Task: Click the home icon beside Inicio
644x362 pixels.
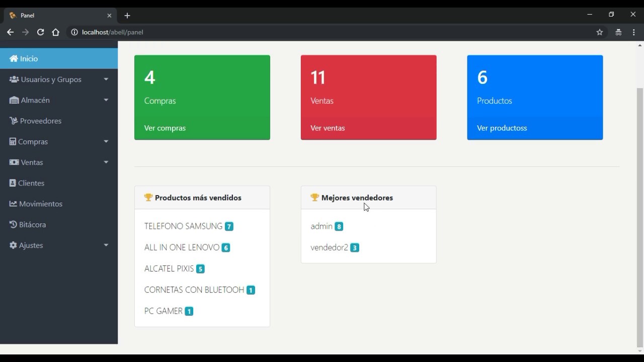Action: point(14,59)
